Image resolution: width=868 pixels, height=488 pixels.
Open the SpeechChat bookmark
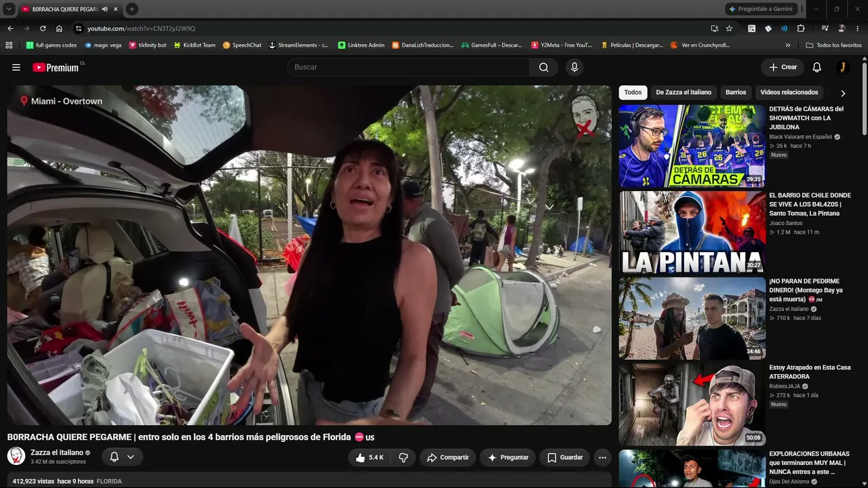click(x=242, y=45)
